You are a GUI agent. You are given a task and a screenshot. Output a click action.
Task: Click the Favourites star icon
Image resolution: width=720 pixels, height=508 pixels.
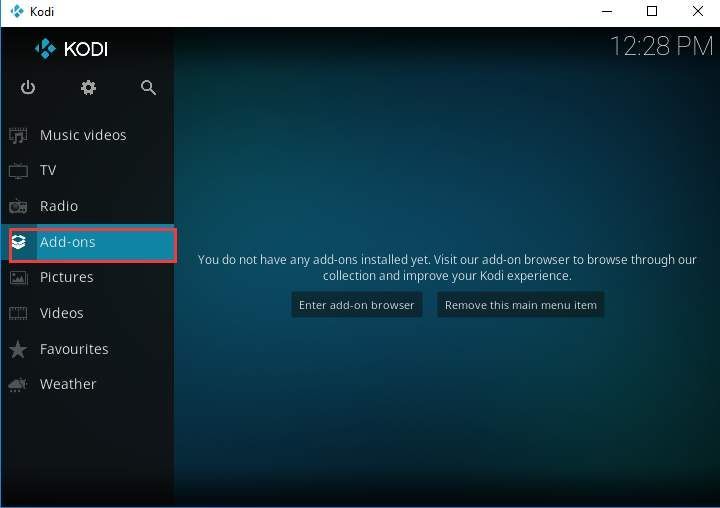click(x=18, y=349)
